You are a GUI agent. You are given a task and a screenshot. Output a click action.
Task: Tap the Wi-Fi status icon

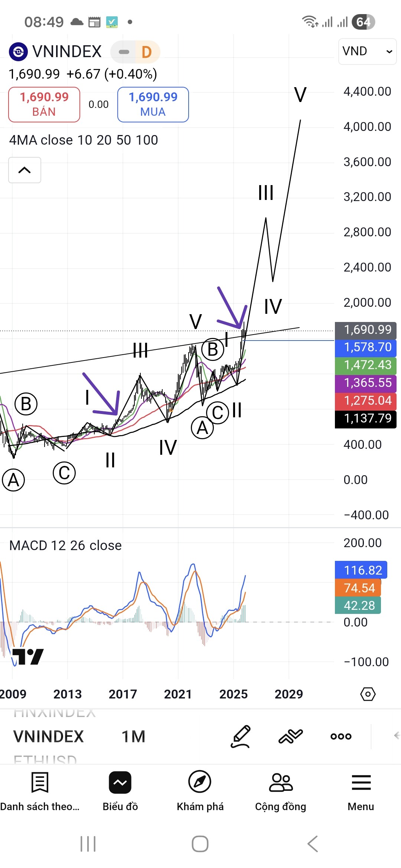[310, 22]
